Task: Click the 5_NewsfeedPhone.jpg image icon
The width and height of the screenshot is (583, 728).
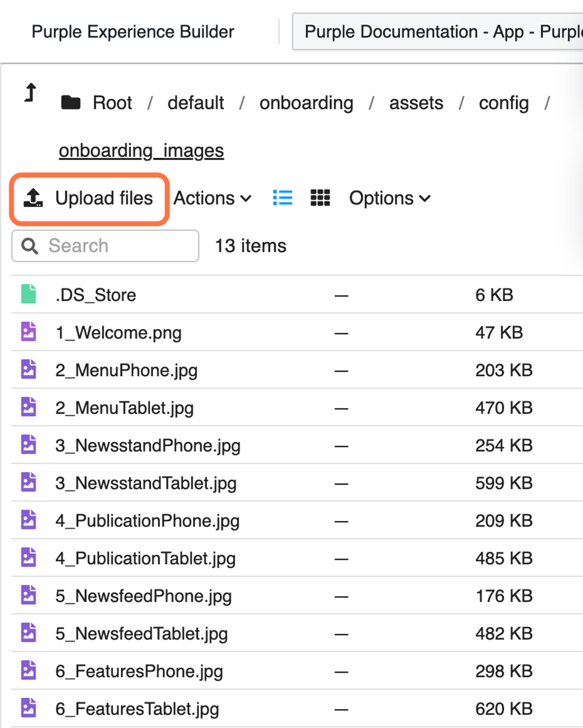Action: [x=29, y=595]
